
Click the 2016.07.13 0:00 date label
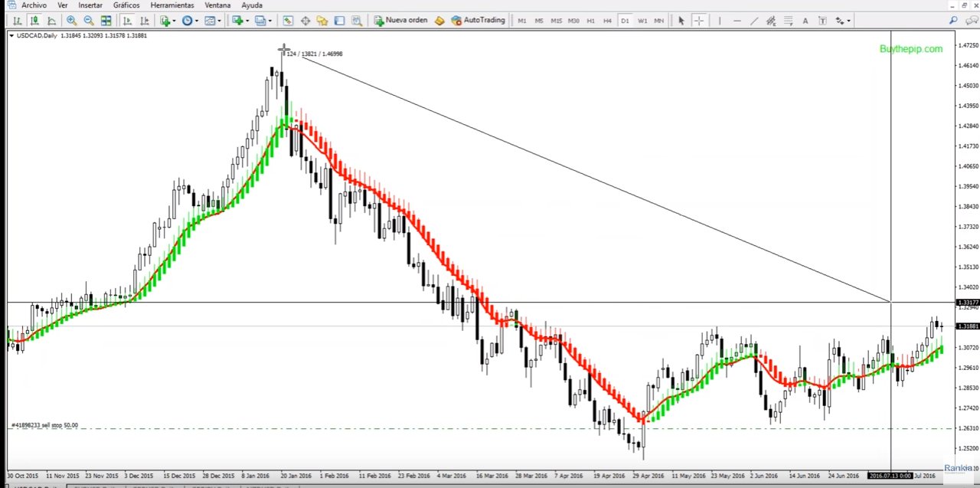(x=890, y=476)
